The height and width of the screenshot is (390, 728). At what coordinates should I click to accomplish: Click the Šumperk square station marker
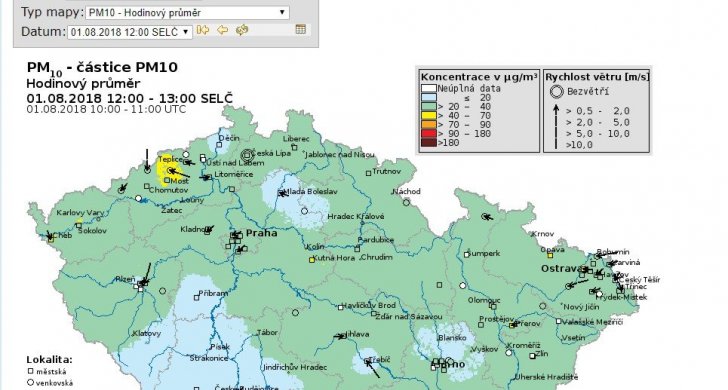467,254
